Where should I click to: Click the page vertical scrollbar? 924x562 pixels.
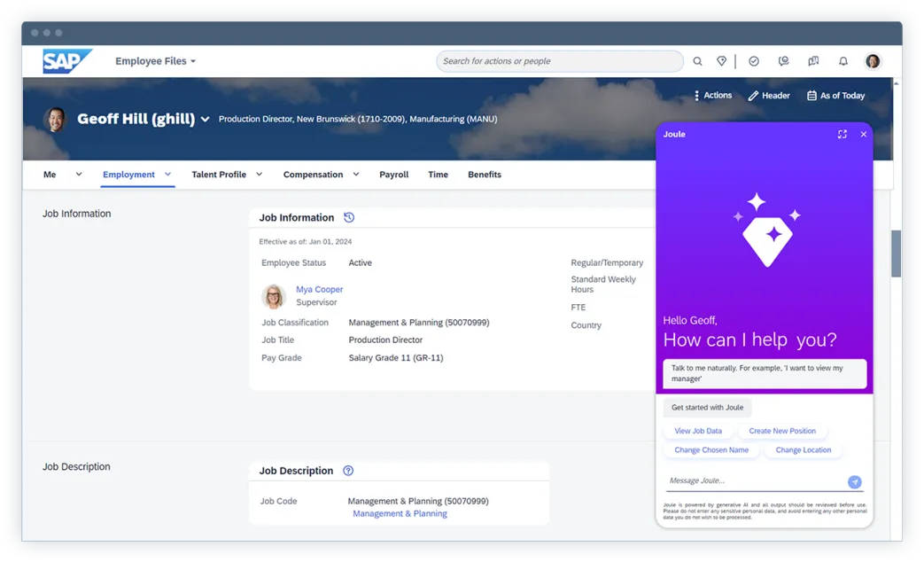tap(896, 253)
